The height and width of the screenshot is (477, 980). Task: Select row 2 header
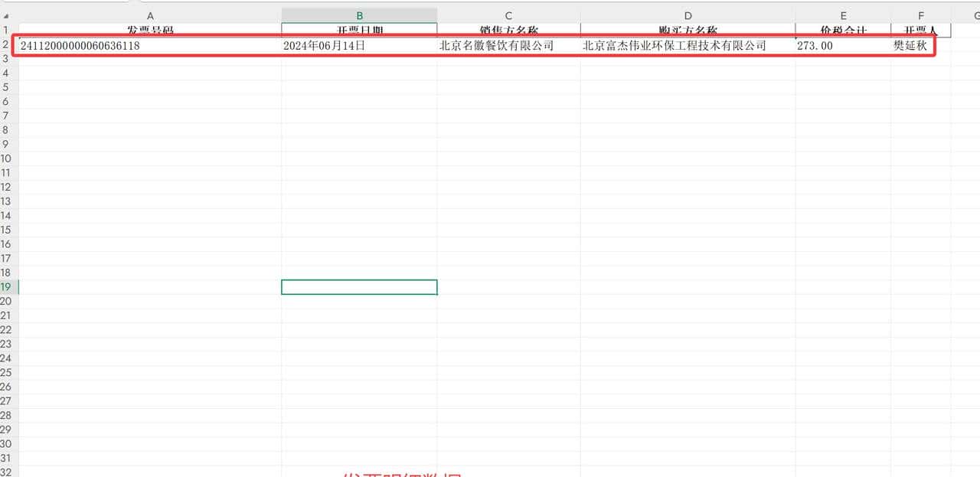[7, 45]
